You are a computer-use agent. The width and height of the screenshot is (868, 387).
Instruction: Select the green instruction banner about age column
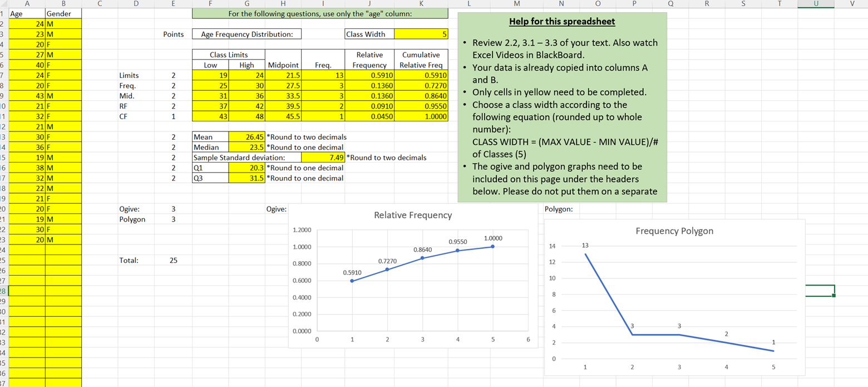click(x=320, y=13)
